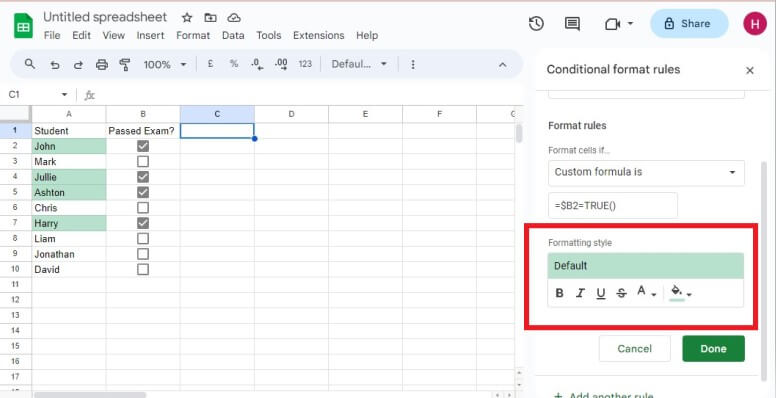Check cloud document status icon

pos(234,18)
